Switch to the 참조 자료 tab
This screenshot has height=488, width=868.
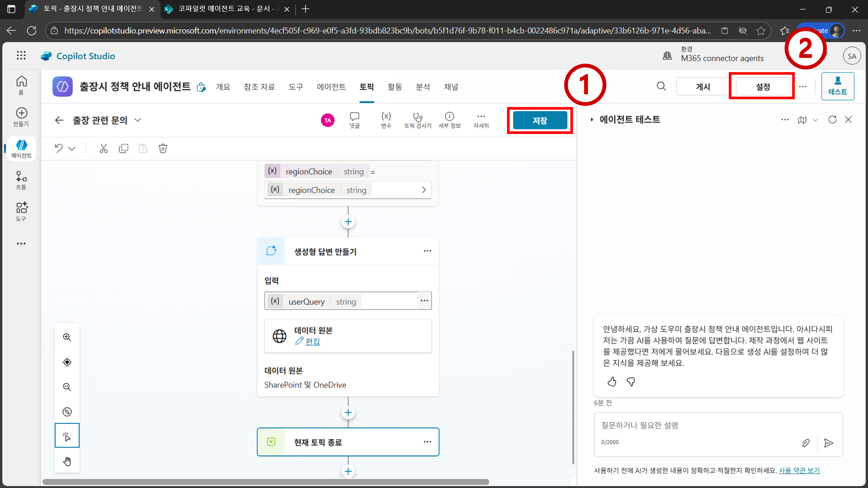(x=259, y=87)
